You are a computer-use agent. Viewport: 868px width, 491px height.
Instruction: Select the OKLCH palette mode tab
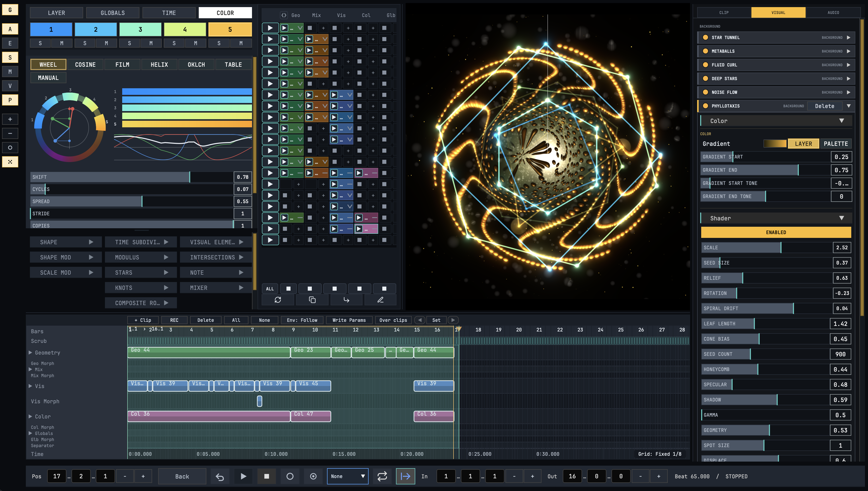[196, 64]
